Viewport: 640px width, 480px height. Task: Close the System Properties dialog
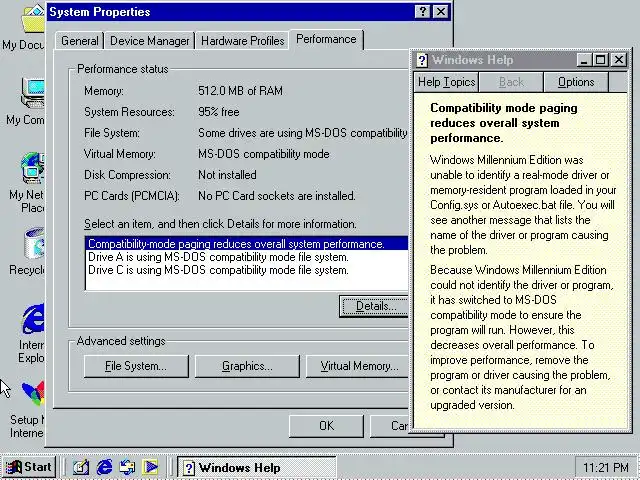[x=441, y=11]
